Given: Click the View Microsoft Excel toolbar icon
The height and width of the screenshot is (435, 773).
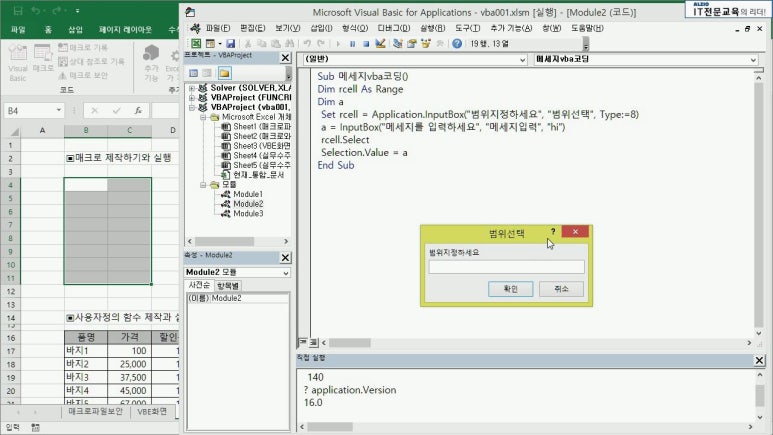Looking at the screenshot, I should tap(196, 44).
